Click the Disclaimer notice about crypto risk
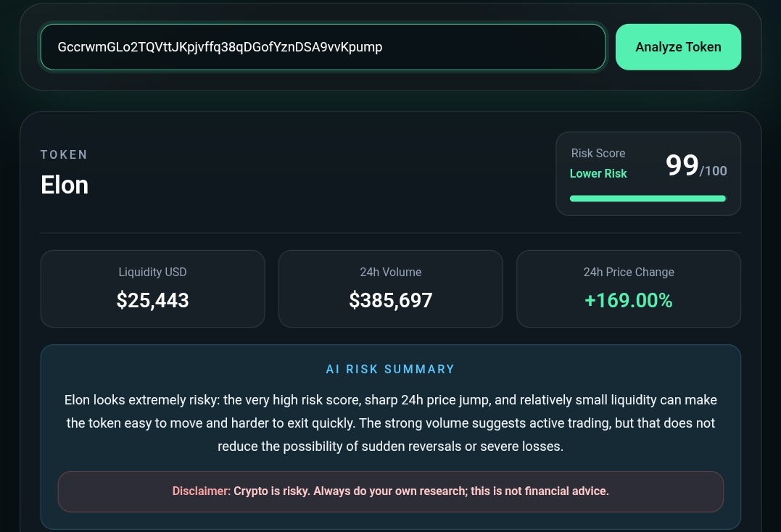The height and width of the screenshot is (532, 781). coord(390,491)
